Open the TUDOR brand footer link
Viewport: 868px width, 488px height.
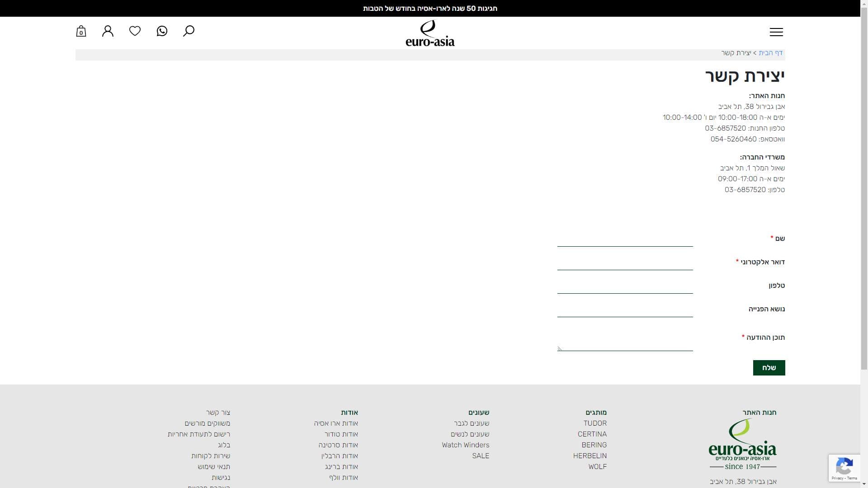pyautogui.click(x=595, y=423)
